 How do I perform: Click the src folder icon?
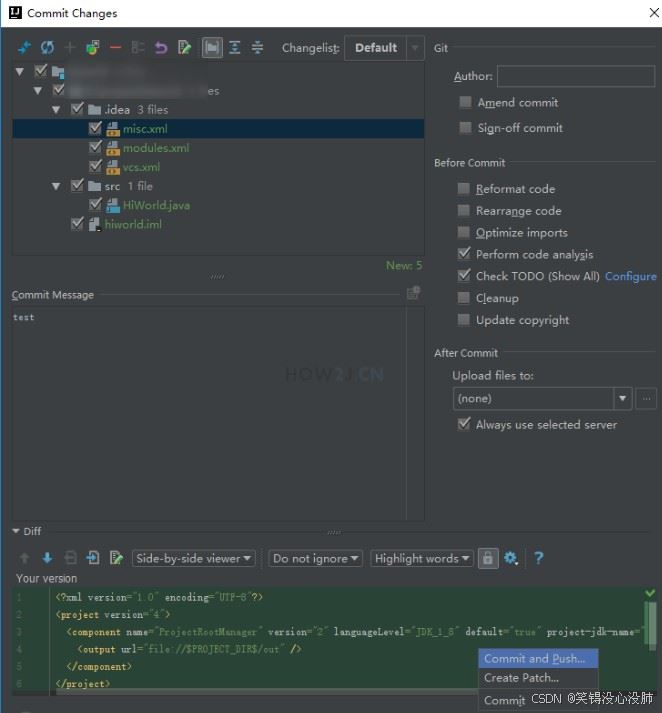pyautogui.click(x=94, y=186)
